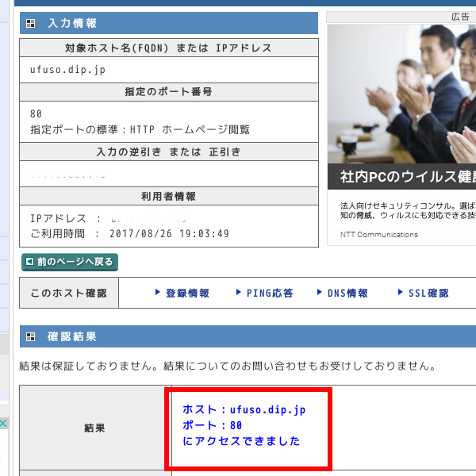Click the triangle arrow before 登録情報
The width and height of the screenshot is (476, 476).
point(158,293)
